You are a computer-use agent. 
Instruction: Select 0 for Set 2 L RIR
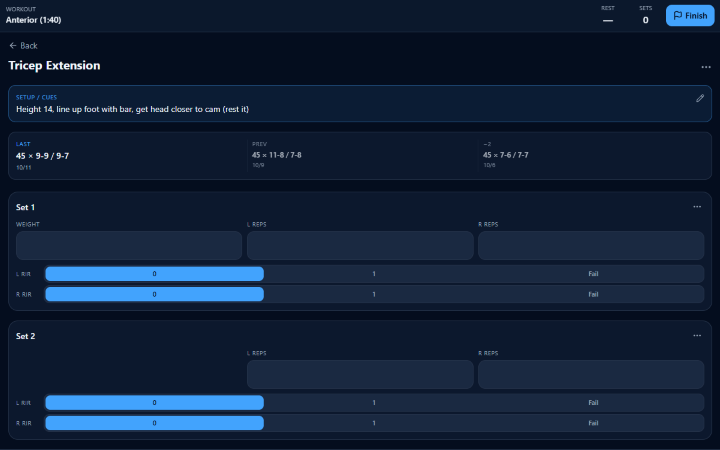pyautogui.click(x=154, y=403)
